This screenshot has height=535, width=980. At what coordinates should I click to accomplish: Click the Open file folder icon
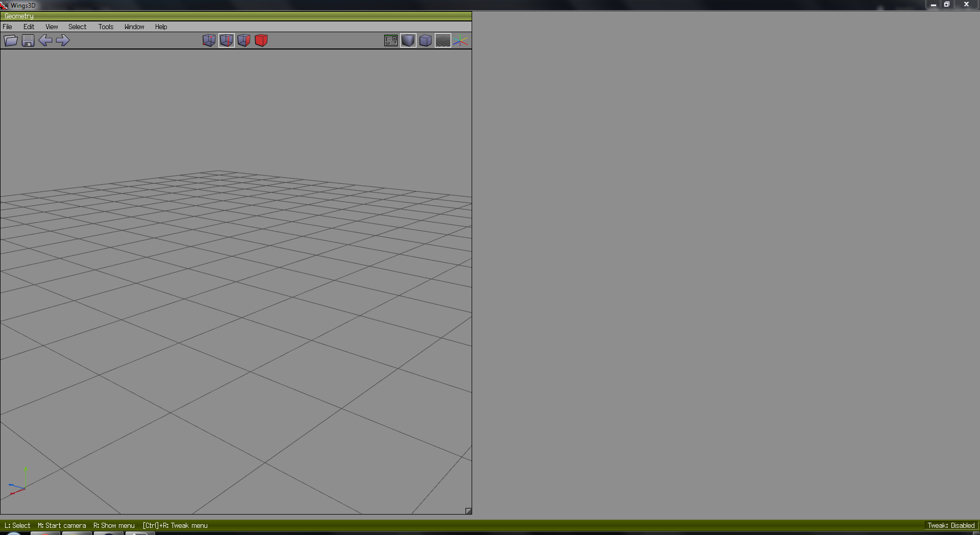11,40
